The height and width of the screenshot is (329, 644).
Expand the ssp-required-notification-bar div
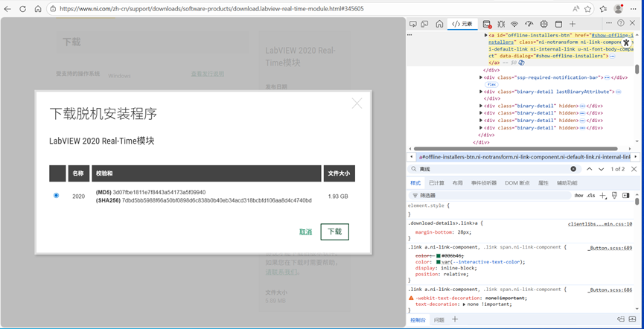(482, 77)
